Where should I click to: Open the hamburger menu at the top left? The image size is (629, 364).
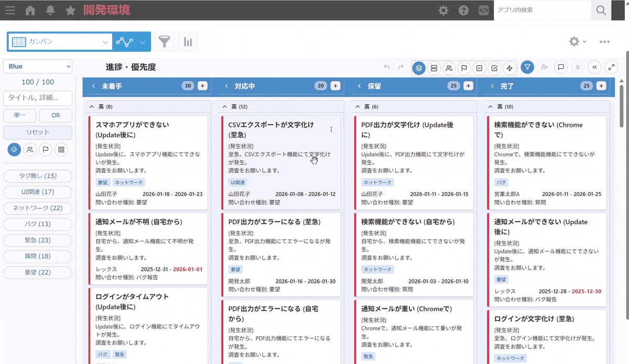pyautogui.click(x=10, y=10)
